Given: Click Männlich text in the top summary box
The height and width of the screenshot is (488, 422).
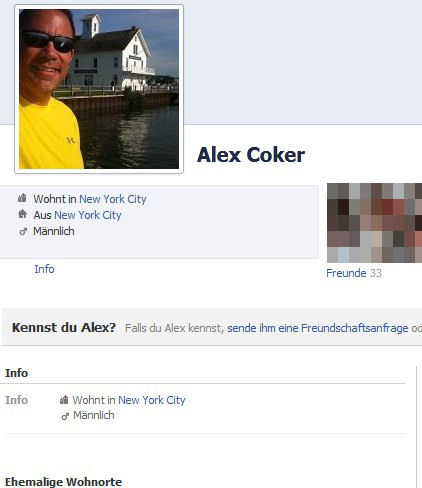Looking at the screenshot, I should (x=54, y=231).
